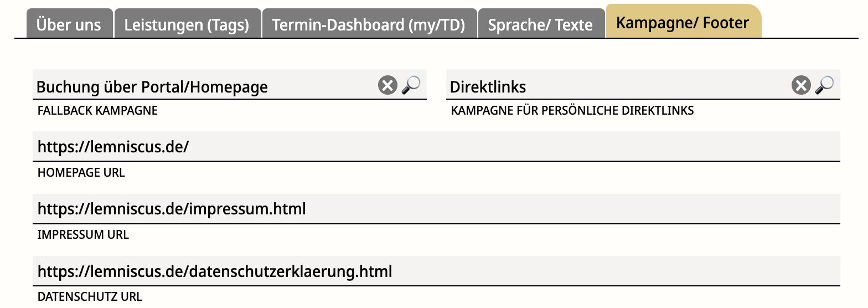Select the Kampagne/ Footer tab
868x308 pixels.
(x=683, y=22)
